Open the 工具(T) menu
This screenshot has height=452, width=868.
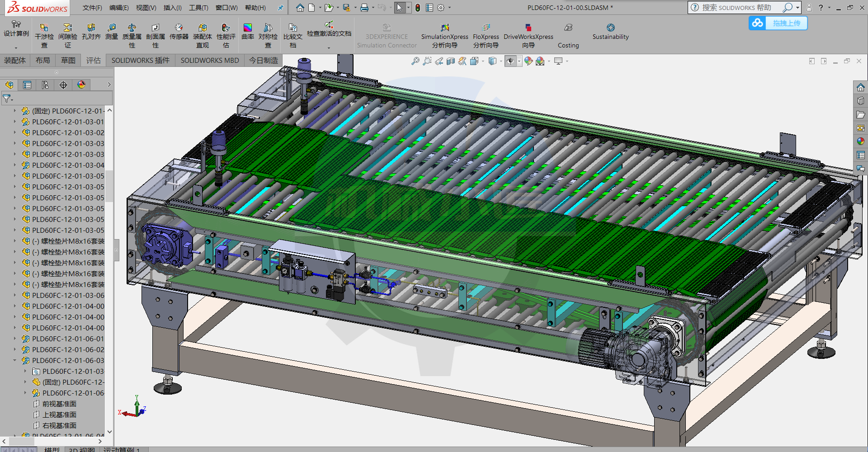198,8
